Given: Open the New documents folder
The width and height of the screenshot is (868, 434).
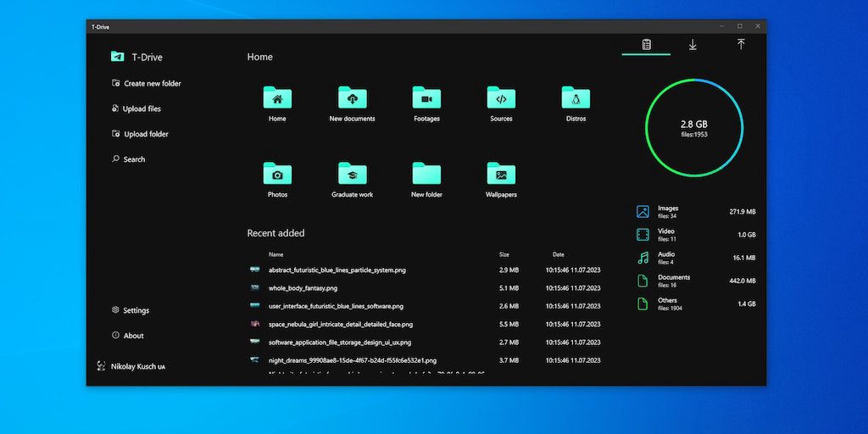Looking at the screenshot, I should click(352, 98).
